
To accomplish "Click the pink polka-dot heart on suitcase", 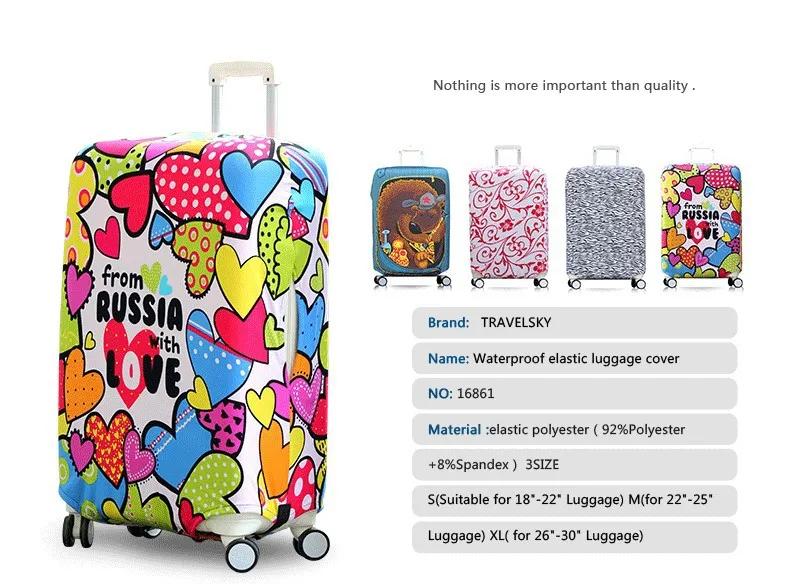I will [198, 184].
